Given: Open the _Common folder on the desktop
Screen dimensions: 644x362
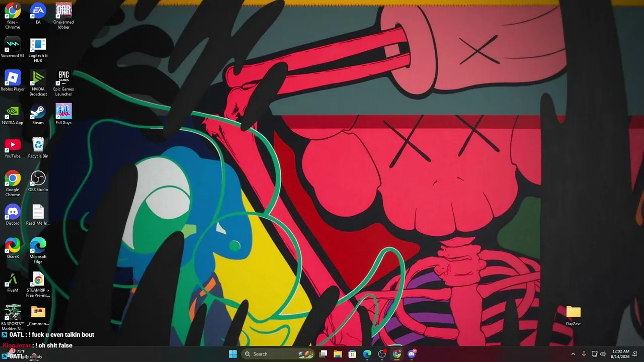Looking at the screenshot, I should (38, 315).
